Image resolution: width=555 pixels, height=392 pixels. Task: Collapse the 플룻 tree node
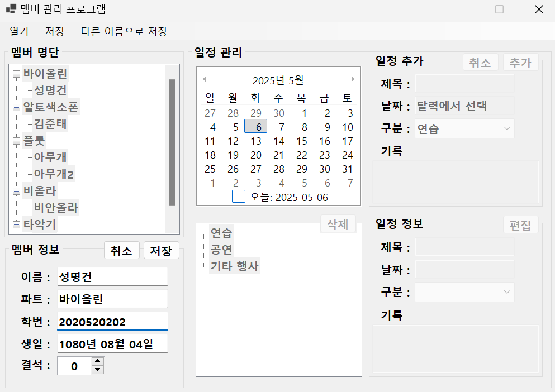[16, 141]
